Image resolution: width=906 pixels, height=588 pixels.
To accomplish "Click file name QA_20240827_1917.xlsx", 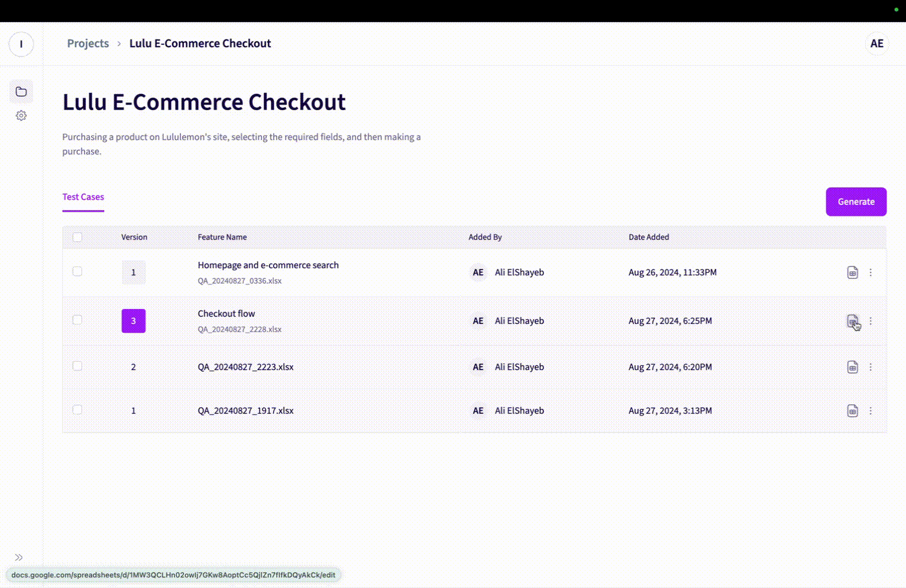I will [246, 411].
